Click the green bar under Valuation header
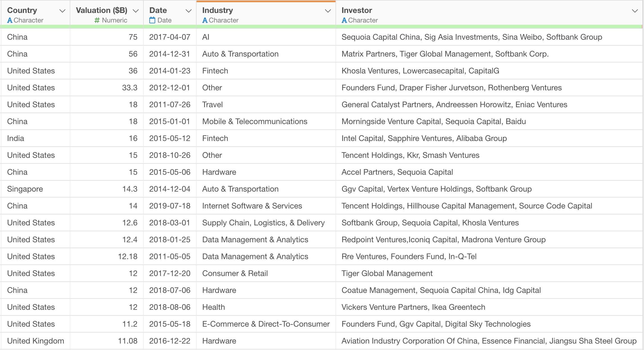 pyautogui.click(x=107, y=27)
